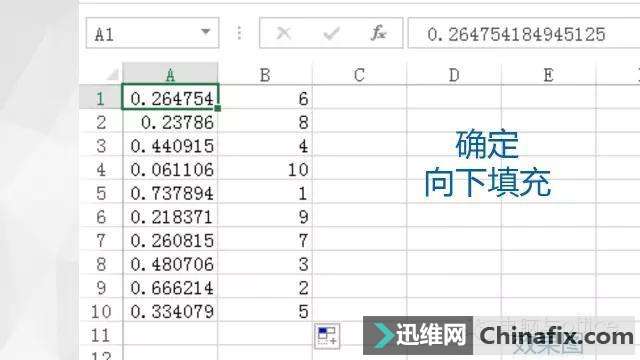
Task: Select row 1 header
Action: point(100,98)
